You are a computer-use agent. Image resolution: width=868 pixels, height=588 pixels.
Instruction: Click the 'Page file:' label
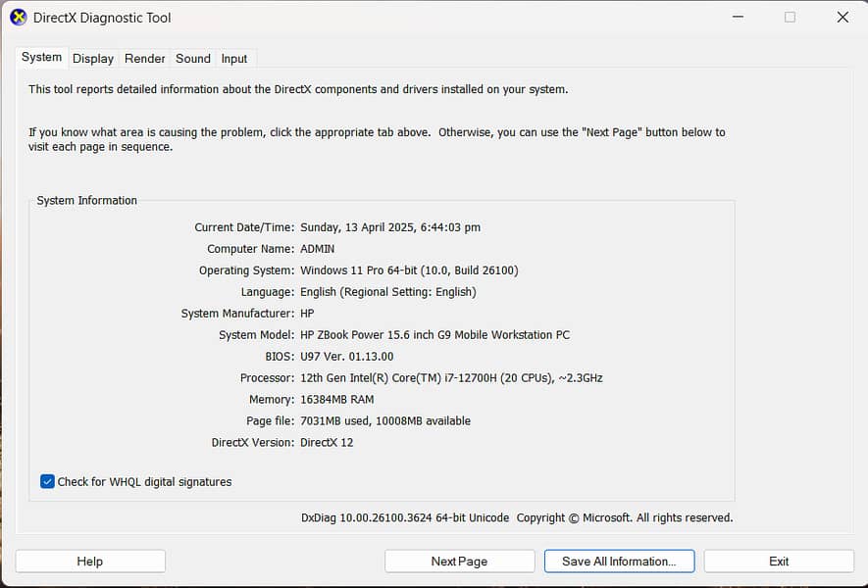pyautogui.click(x=270, y=421)
